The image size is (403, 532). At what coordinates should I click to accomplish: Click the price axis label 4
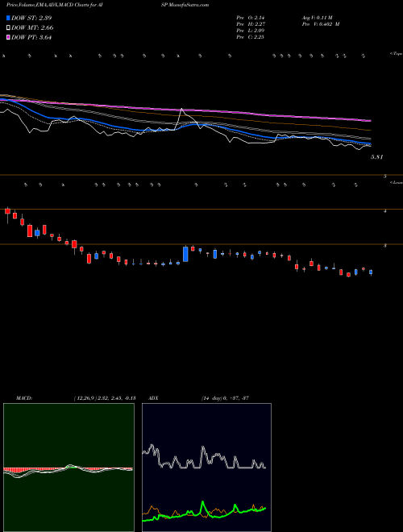coord(385,211)
